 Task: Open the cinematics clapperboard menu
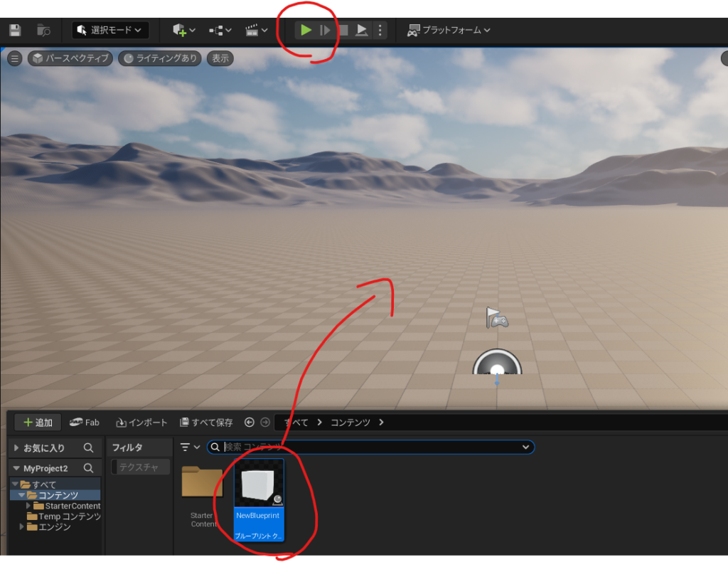[x=256, y=30]
